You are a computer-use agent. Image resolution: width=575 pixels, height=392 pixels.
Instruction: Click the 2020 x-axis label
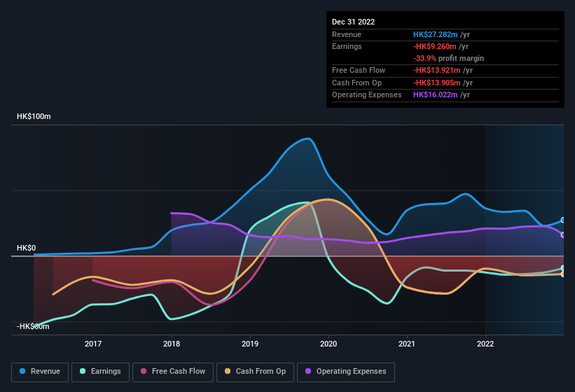point(328,344)
